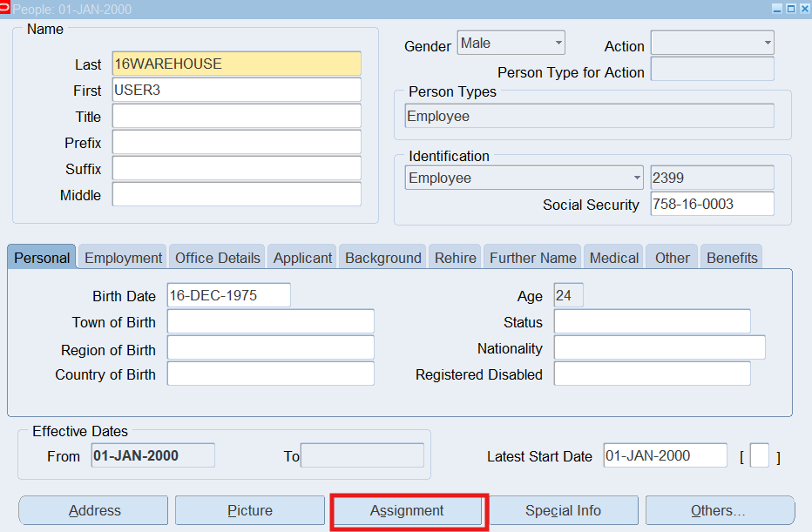This screenshot has width=812, height=532.
Task: Open the Gender dropdown
Action: [511, 44]
